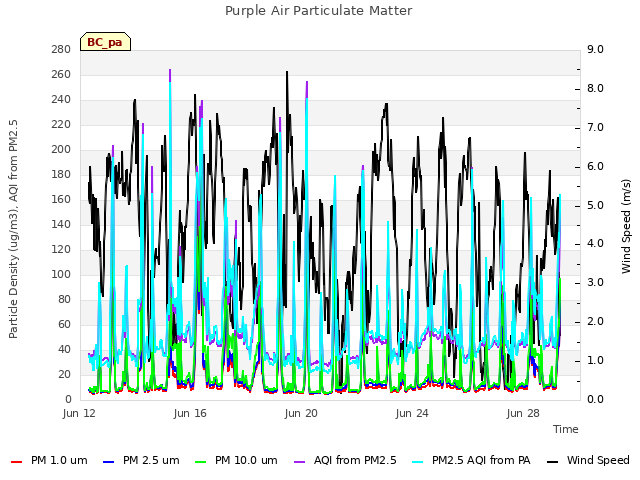Click the 200 left axis value
This screenshot has width=640, height=480.
click(x=61, y=149)
